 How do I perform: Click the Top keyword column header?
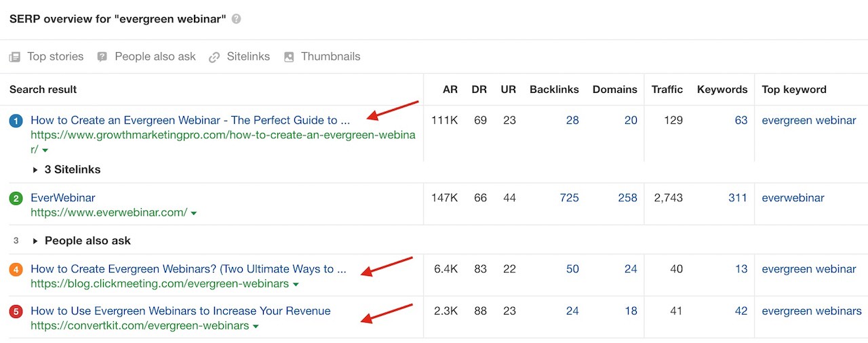[x=794, y=89]
